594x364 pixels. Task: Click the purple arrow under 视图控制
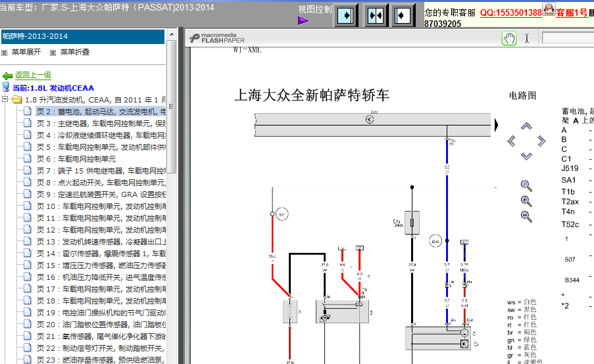303,20
